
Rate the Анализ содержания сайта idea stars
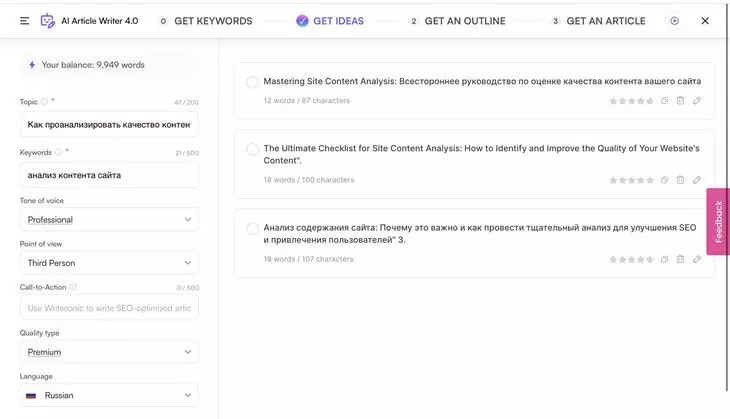click(x=631, y=259)
